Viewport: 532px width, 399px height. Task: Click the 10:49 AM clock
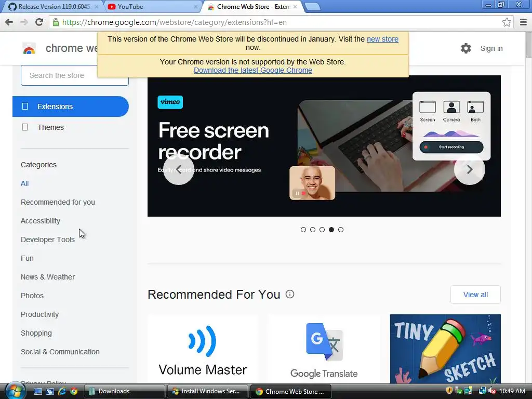[x=512, y=391]
